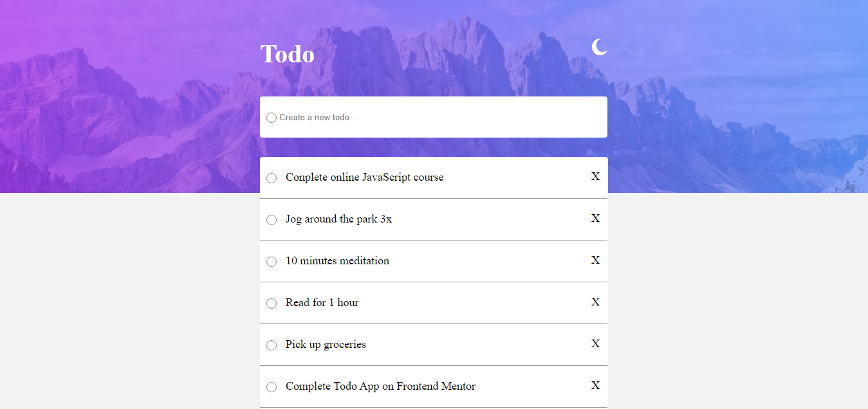Screen dimensions: 868x409
Task: Click the "Read for 1 hour" text label
Action: pyautogui.click(x=322, y=303)
